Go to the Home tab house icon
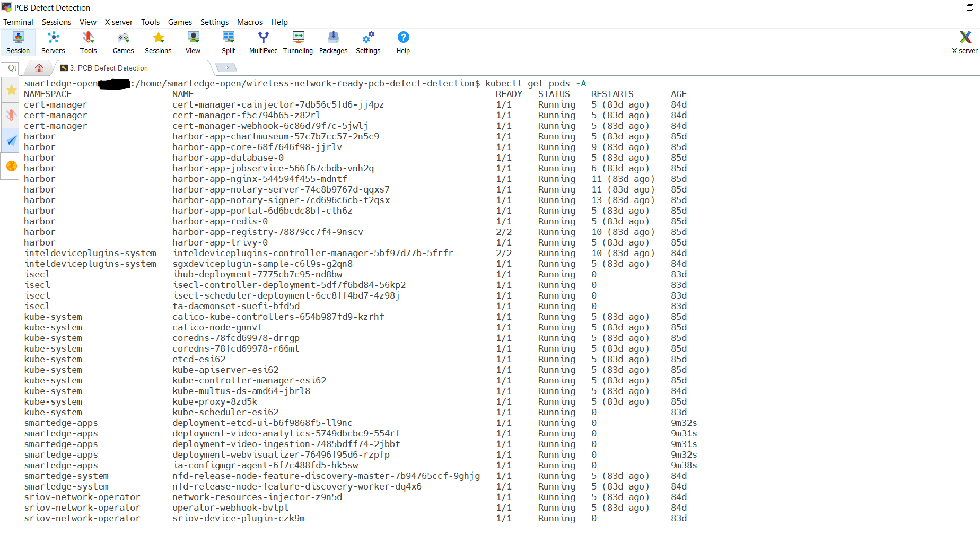The image size is (980, 533). click(x=39, y=68)
